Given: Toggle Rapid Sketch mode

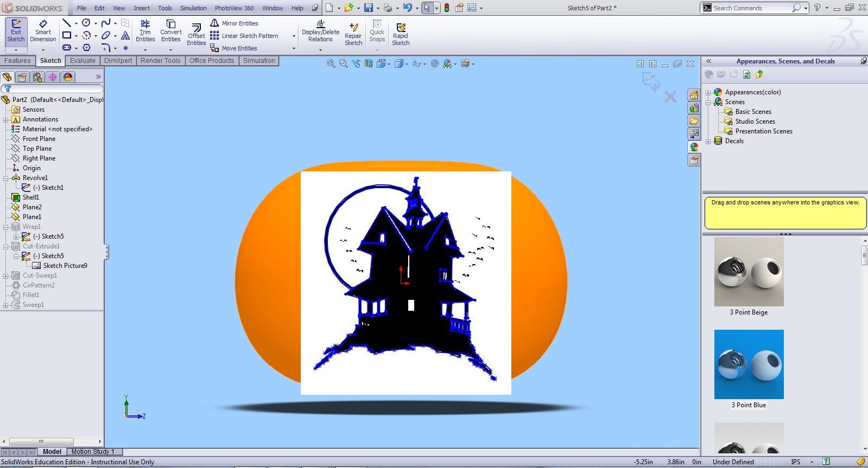Looking at the screenshot, I should pyautogui.click(x=401, y=34).
